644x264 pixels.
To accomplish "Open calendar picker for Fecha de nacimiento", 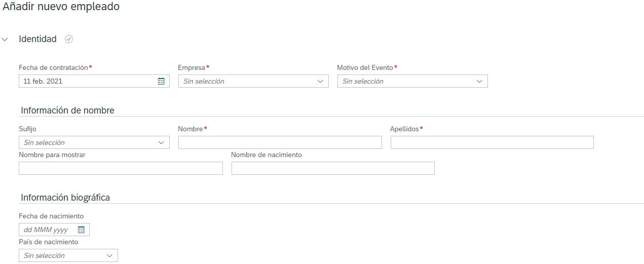I will 81,230.
